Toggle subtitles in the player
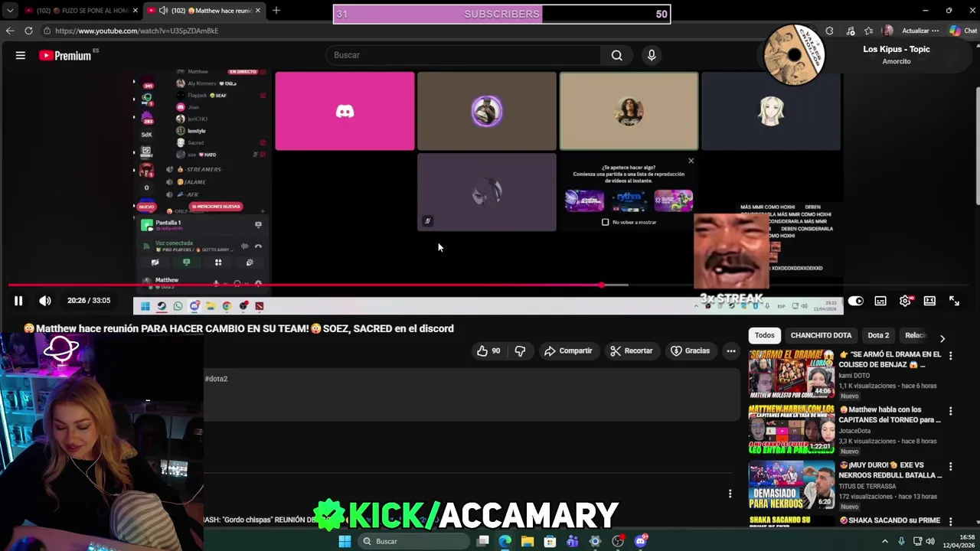Screen dimensions: 980x551 880,301
